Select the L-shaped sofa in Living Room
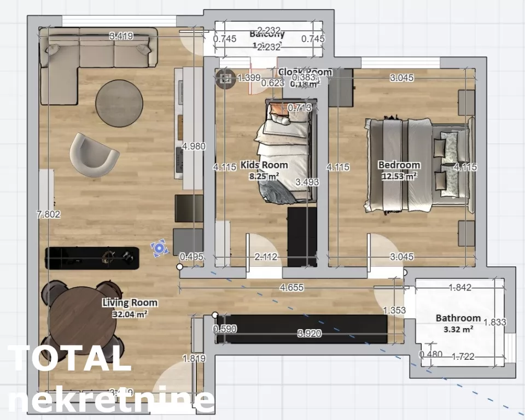The width and height of the screenshot is (525, 420). pos(98,66)
